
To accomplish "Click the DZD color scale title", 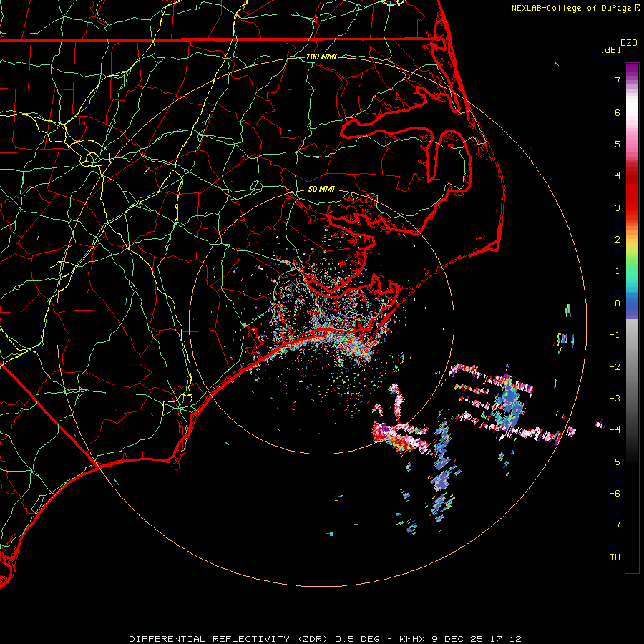I will 629,43.
